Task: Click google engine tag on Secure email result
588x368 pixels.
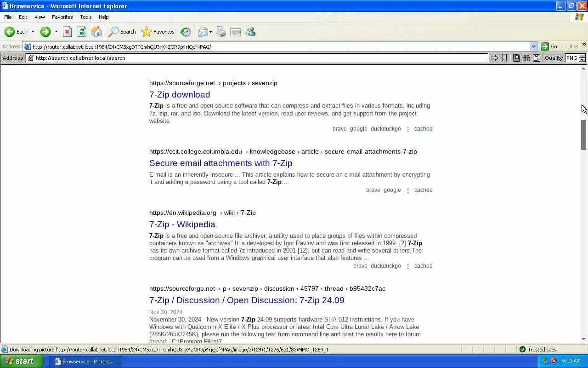Action: [x=392, y=190]
